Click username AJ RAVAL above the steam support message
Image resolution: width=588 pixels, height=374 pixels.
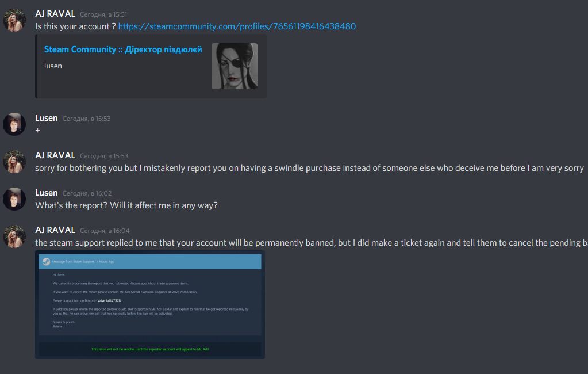55,230
